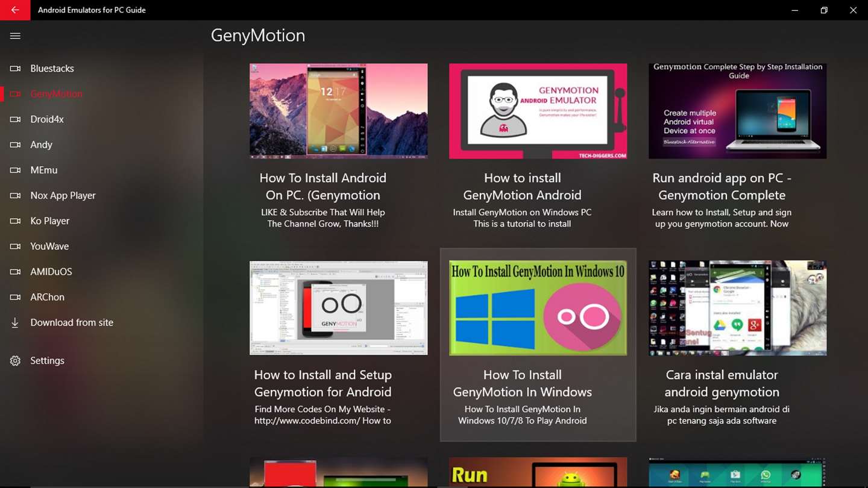
Task: Select Bluestacks in the sidebar
Action: [52, 69]
